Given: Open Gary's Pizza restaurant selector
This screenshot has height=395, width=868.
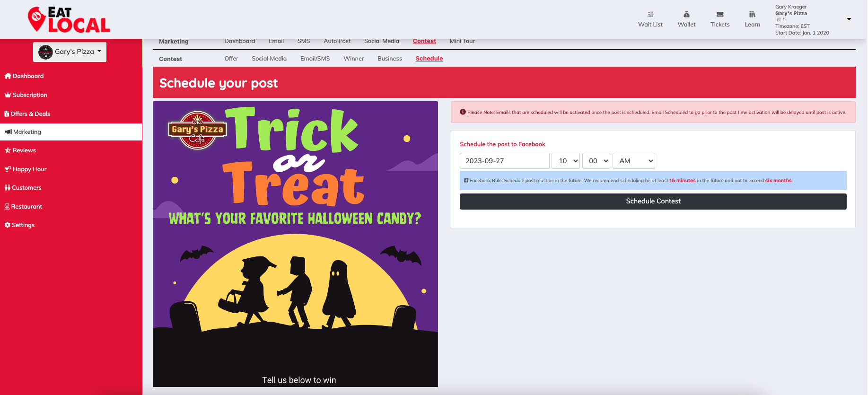Looking at the screenshot, I should pyautogui.click(x=70, y=52).
